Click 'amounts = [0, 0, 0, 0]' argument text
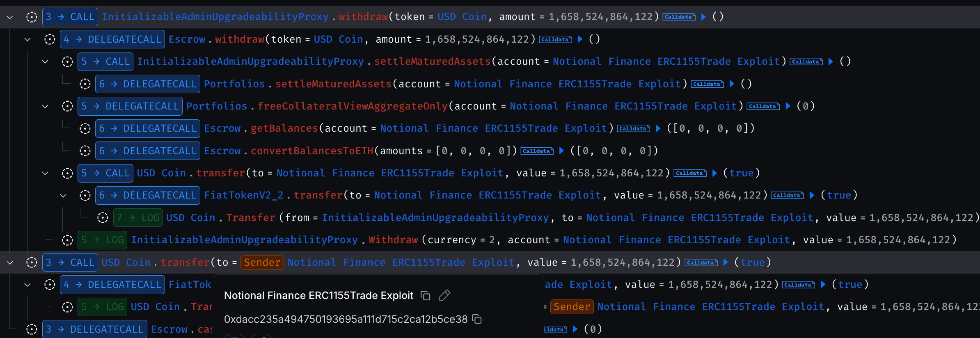The image size is (980, 338). click(445, 151)
